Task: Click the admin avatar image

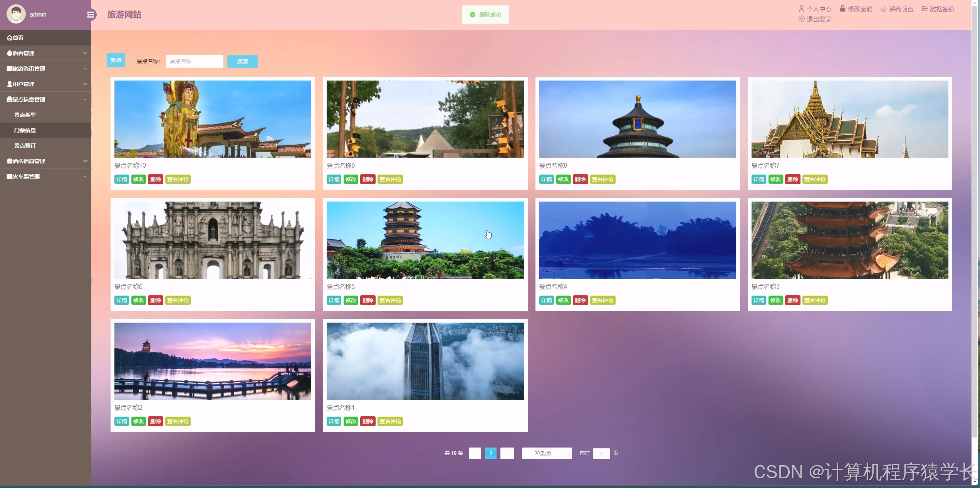Action: (x=16, y=14)
